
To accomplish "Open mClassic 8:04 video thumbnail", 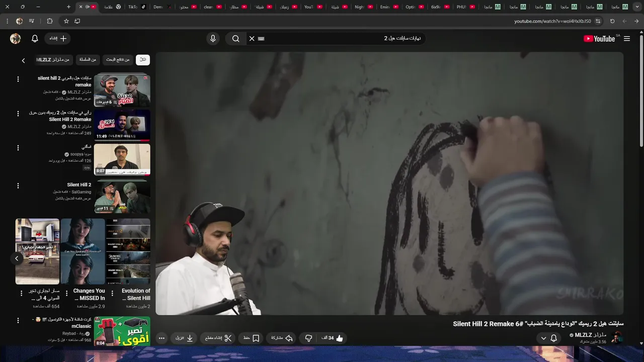I will point(122,331).
